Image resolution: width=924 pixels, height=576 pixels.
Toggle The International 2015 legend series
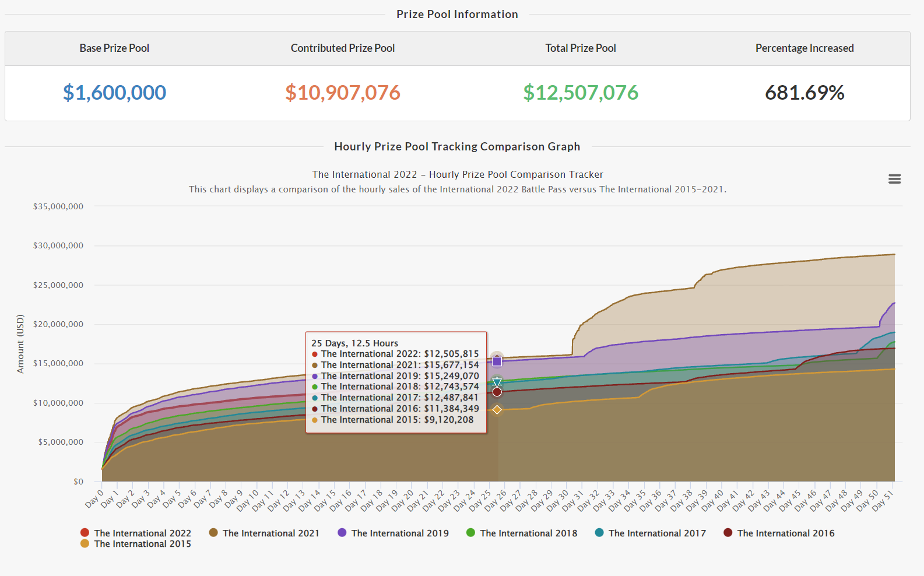point(136,543)
